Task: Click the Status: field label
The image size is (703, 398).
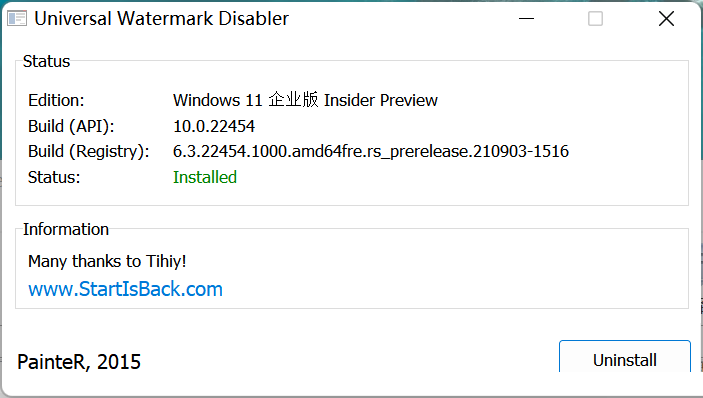Action: tap(54, 177)
